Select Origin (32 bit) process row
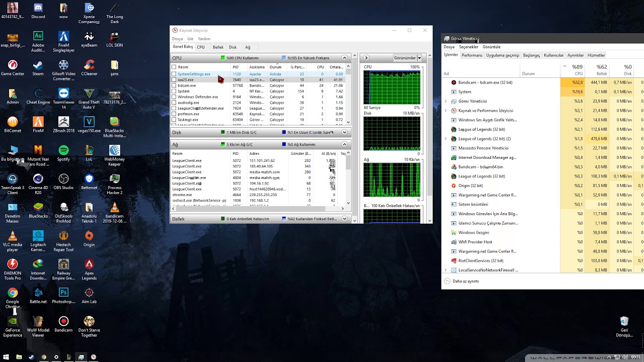 [x=543, y=186]
